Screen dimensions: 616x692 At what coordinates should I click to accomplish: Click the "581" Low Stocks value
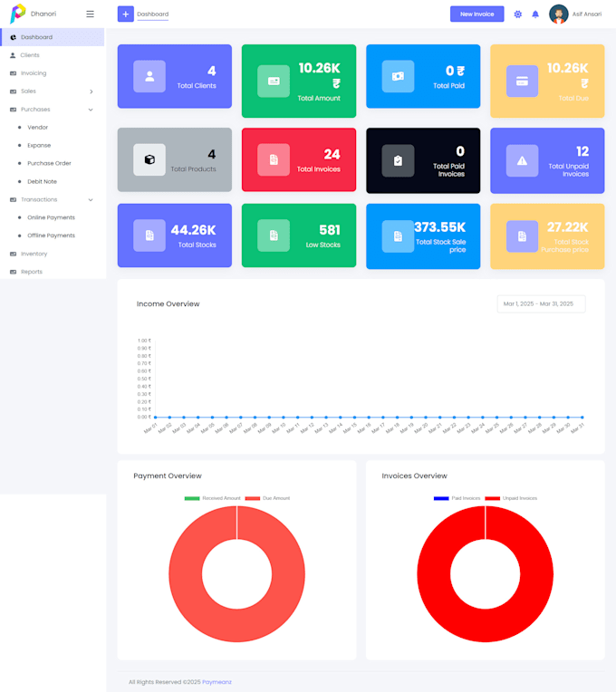click(330, 230)
